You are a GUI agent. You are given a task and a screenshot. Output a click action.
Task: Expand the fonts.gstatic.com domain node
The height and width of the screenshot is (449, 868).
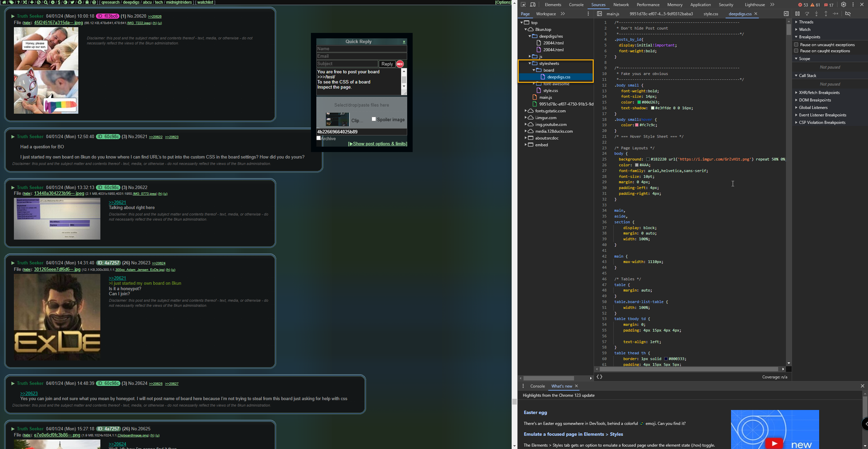point(526,111)
